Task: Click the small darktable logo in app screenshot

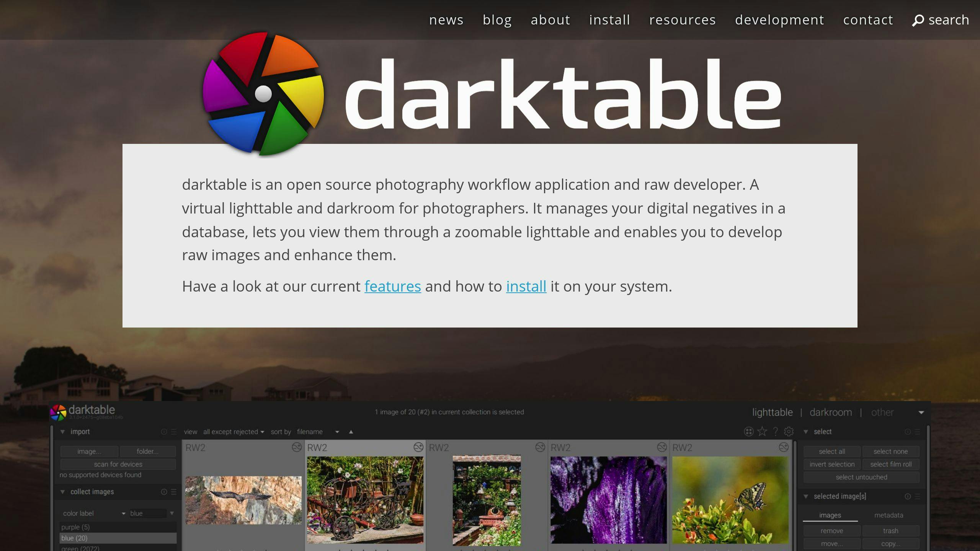Action: pyautogui.click(x=58, y=412)
